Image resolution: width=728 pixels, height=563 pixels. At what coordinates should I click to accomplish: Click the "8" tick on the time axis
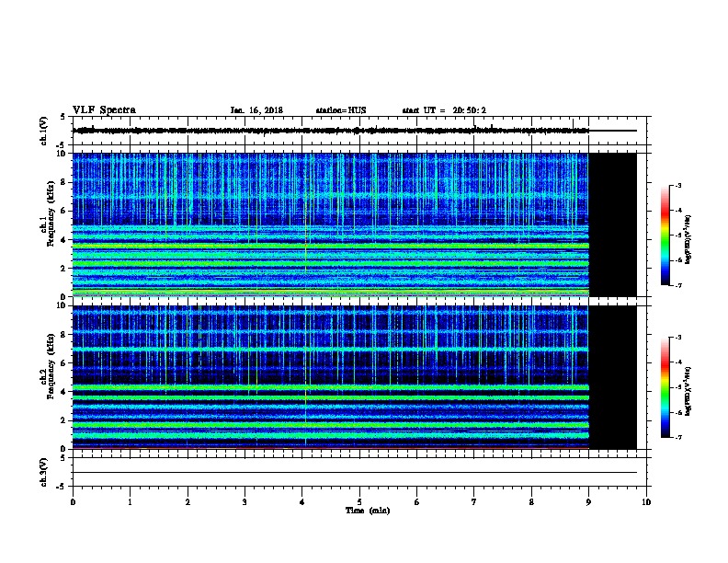(x=531, y=502)
